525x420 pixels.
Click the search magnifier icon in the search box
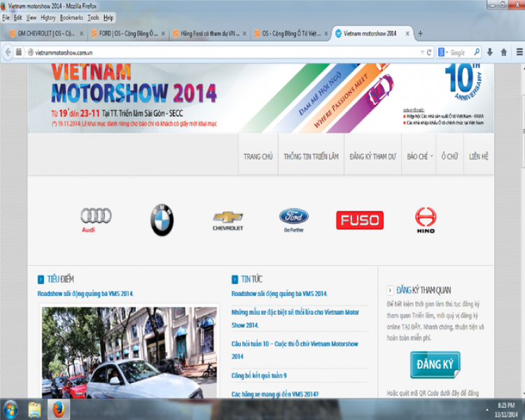(x=477, y=52)
